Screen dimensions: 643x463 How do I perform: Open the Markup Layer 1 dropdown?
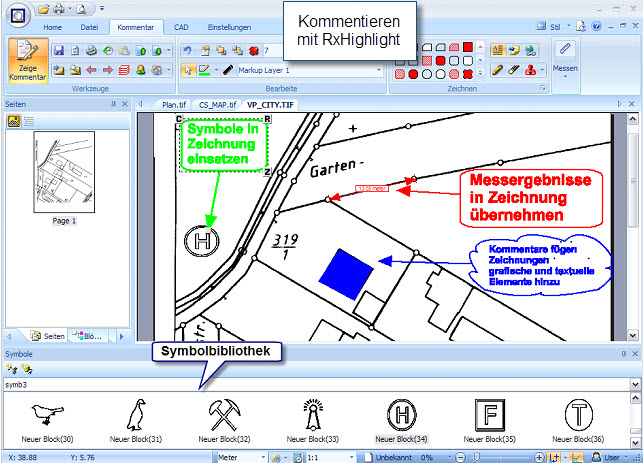pos(380,71)
